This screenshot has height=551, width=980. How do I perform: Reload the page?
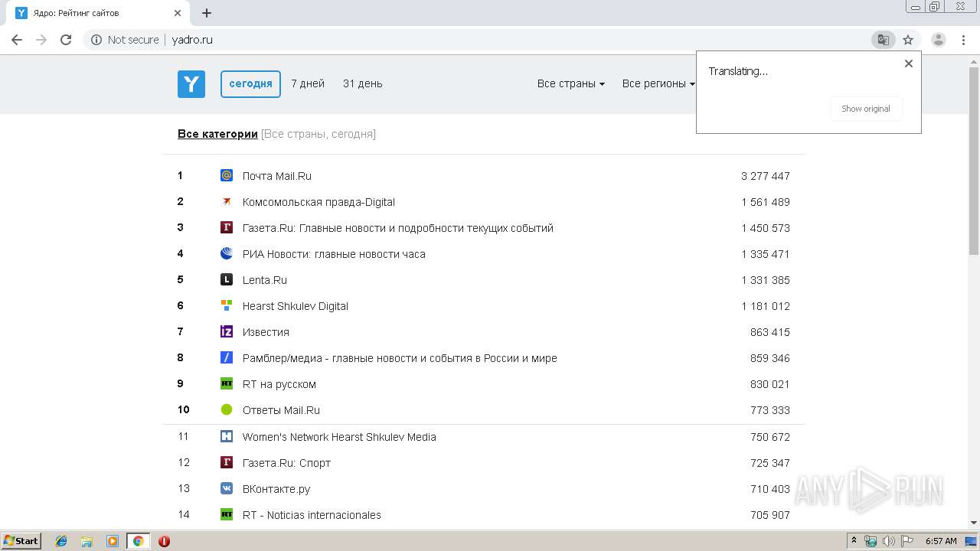click(66, 40)
